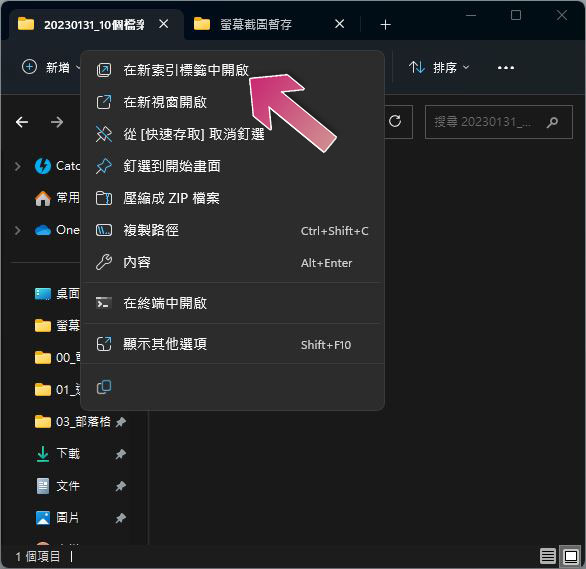586x569 pixels.
Task: Open 常用 Home in sidebar
Action: [x=57, y=198]
